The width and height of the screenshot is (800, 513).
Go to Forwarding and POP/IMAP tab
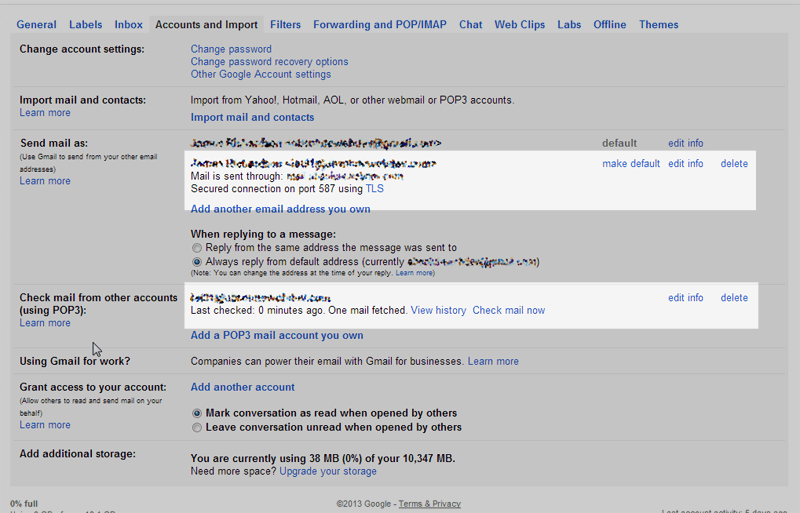point(380,25)
